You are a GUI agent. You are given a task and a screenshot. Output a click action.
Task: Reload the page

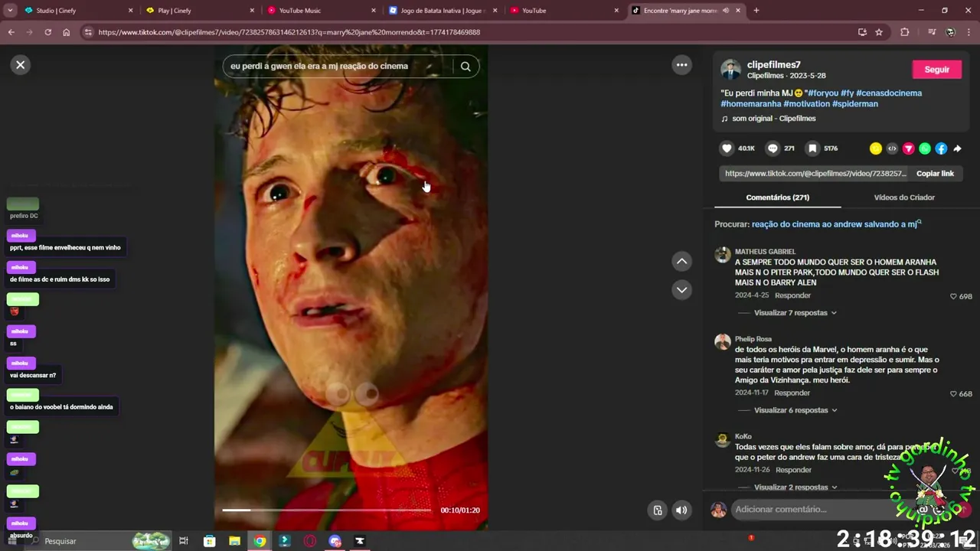(47, 32)
